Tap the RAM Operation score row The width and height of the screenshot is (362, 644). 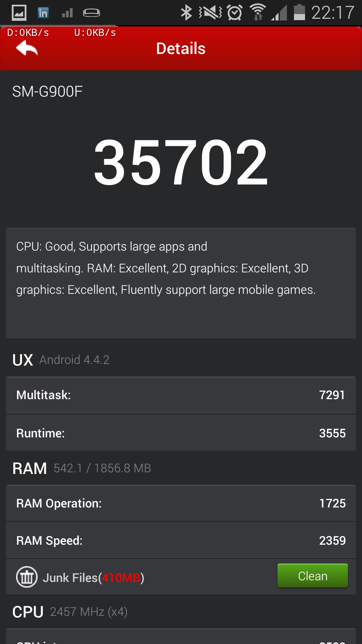pyautogui.click(x=181, y=503)
